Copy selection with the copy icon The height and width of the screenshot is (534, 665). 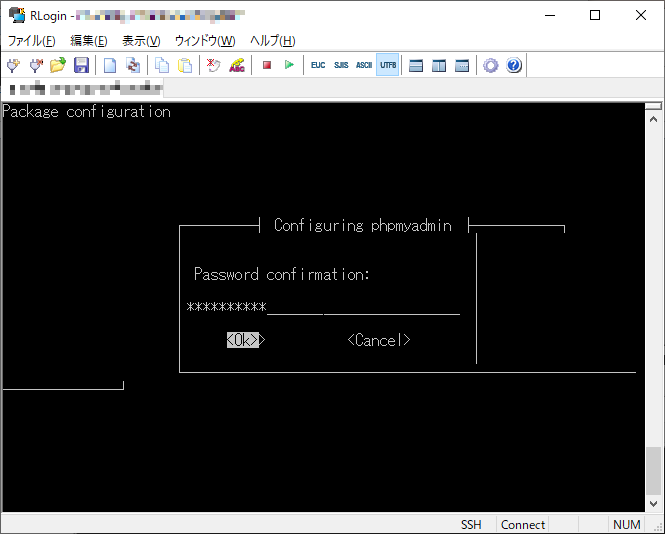(x=162, y=65)
